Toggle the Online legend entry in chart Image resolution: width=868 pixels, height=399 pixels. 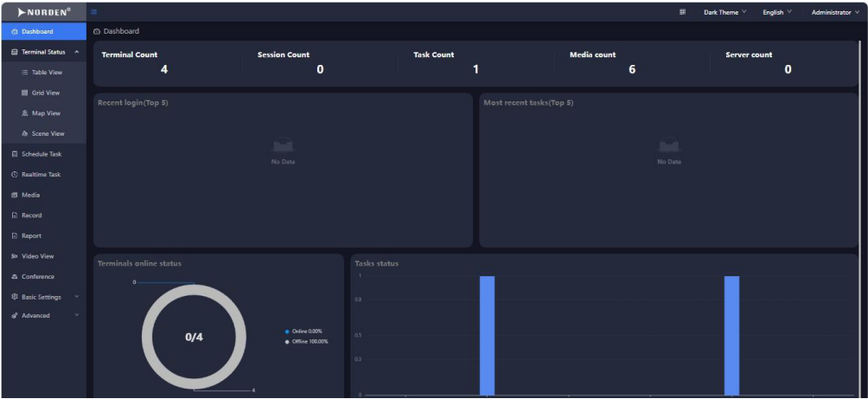click(305, 331)
